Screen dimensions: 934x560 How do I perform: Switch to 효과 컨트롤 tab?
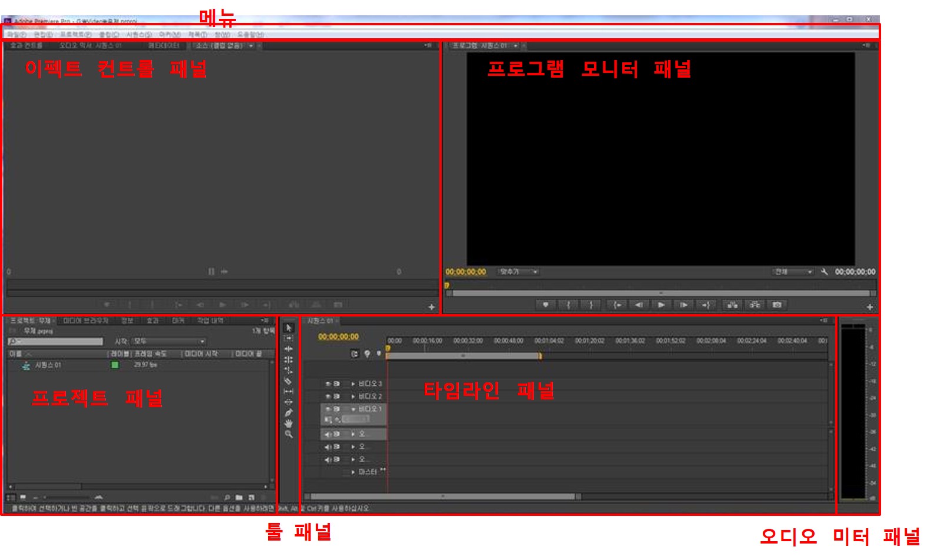click(x=26, y=45)
